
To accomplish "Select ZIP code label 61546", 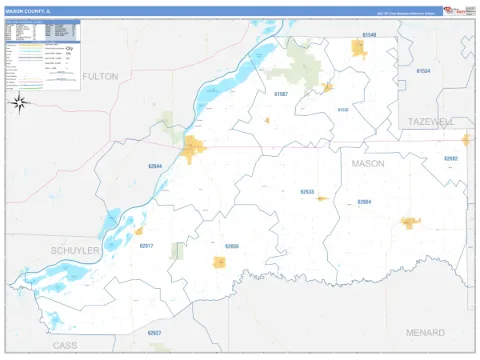I will point(369,35).
